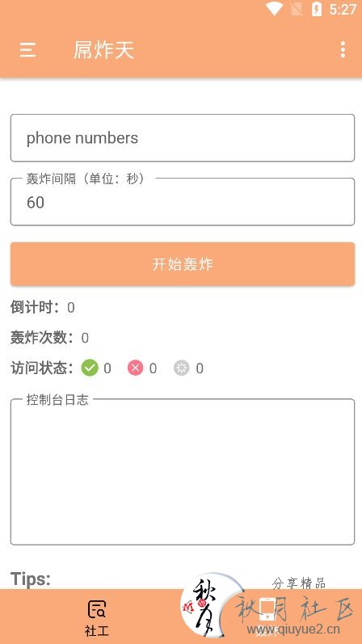The height and width of the screenshot is (644, 362).
Task: Tap the green checkmark success status icon
Action: pyautogui.click(x=90, y=368)
